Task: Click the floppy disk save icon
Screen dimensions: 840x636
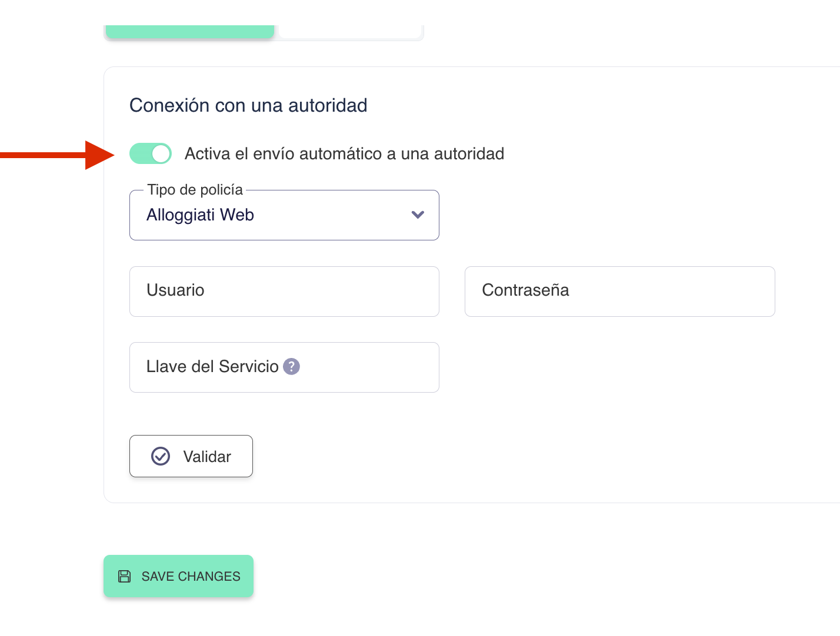Action: tap(125, 576)
